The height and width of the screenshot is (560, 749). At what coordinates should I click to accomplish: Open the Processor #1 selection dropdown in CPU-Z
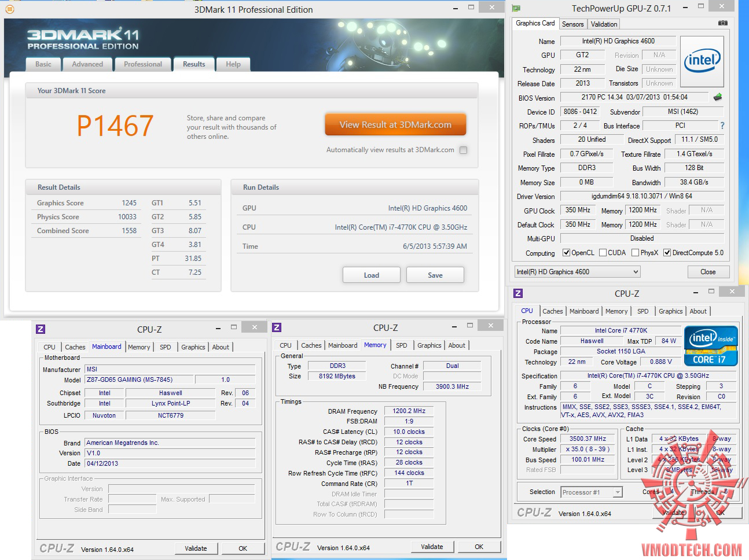point(592,492)
